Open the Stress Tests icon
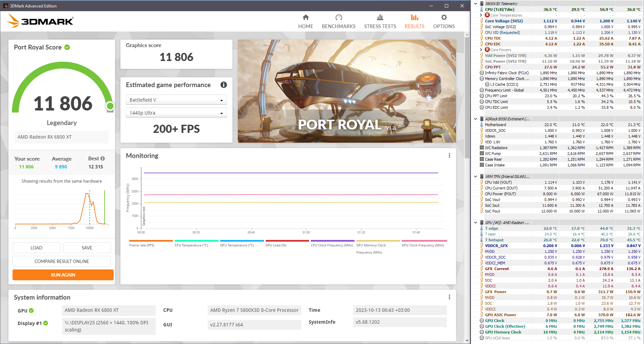 click(380, 17)
